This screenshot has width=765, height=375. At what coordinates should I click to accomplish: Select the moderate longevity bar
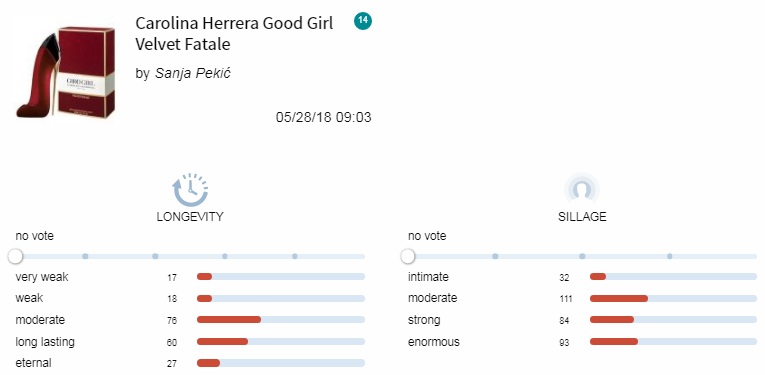[x=281, y=319]
